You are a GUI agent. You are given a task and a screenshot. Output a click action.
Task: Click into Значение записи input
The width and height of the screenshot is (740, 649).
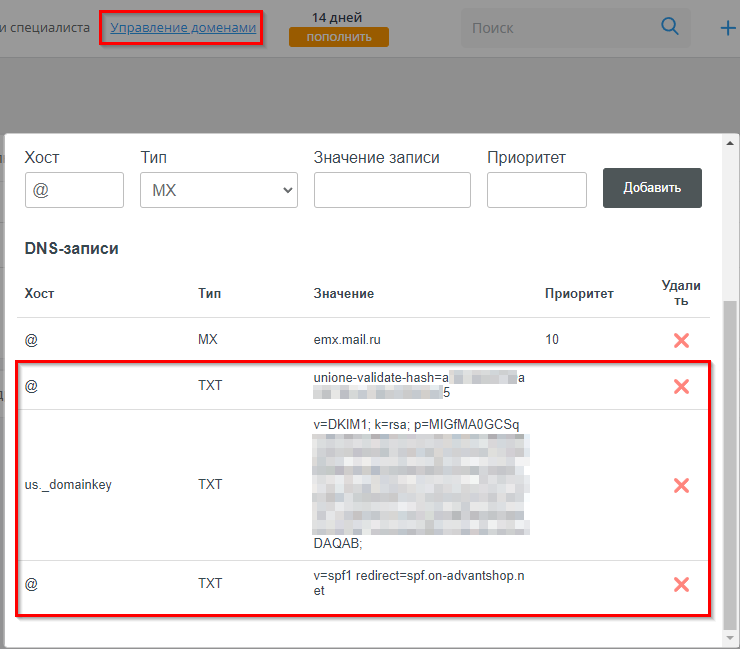[x=392, y=189]
